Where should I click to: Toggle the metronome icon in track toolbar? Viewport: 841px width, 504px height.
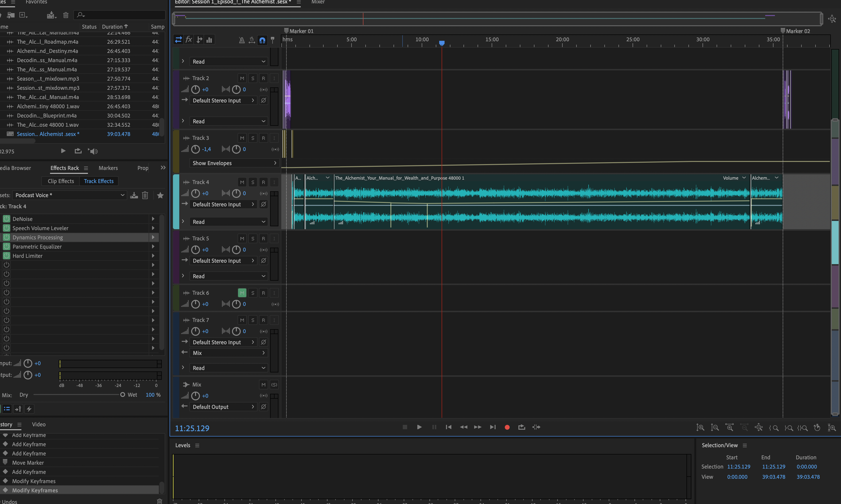click(242, 40)
